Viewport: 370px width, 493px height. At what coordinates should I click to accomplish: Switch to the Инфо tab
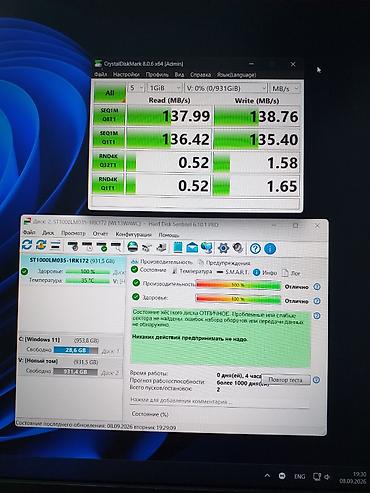pyautogui.click(x=265, y=273)
